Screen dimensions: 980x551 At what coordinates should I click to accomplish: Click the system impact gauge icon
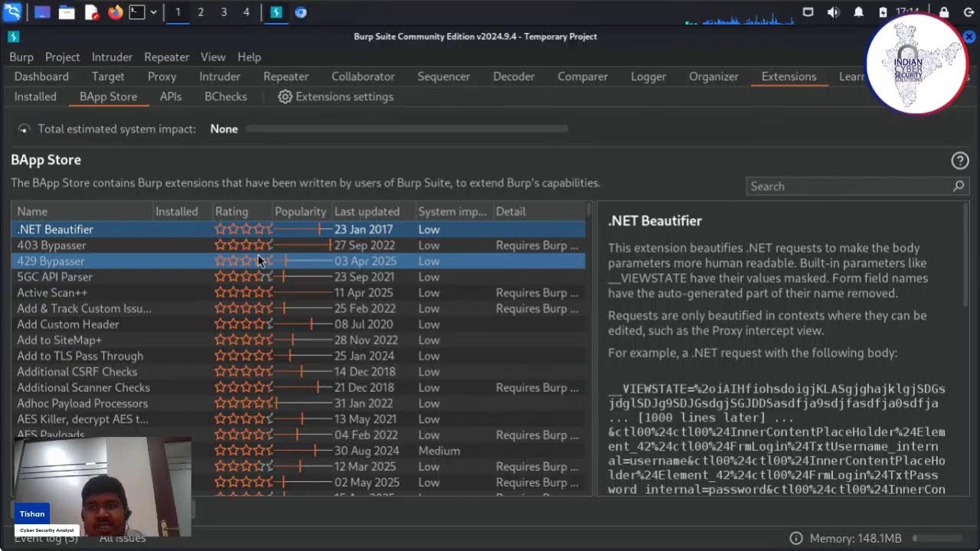click(x=24, y=129)
